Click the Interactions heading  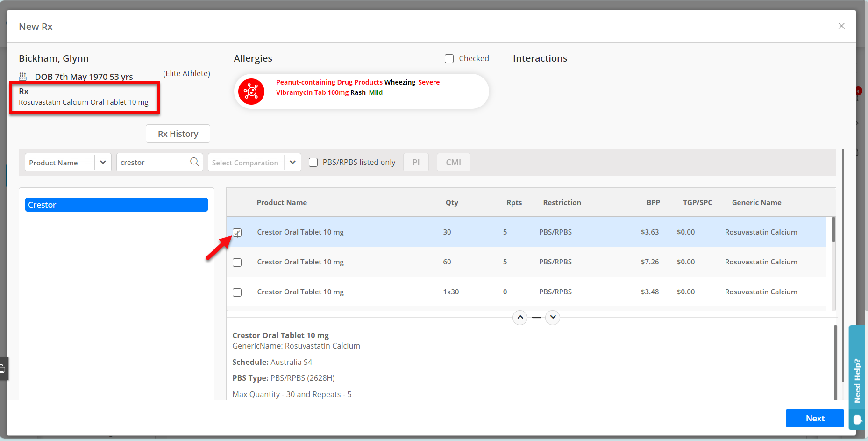click(540, 58)
